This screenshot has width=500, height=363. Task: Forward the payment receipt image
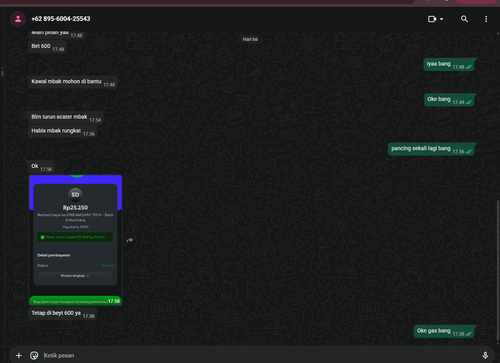[x=130, y=240]
